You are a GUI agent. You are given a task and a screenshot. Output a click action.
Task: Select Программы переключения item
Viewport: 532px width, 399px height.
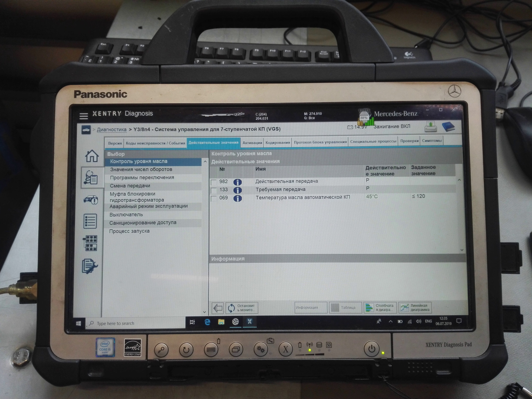pos(153,178)
